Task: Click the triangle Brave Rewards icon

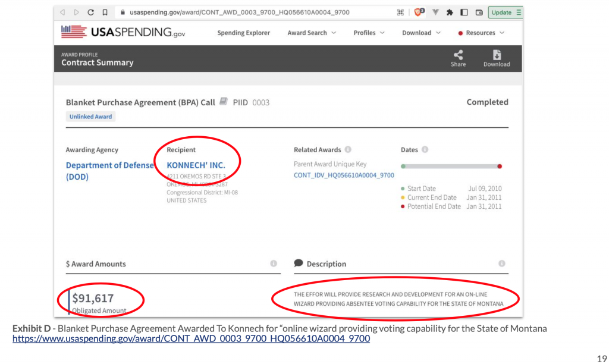Action: pyautogui.click(x=435, y=12)
